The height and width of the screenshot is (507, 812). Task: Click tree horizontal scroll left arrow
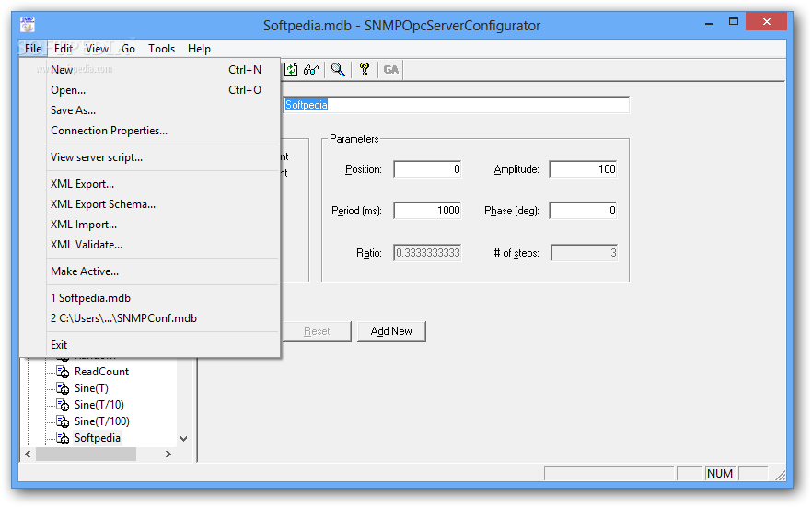[28, 455]
